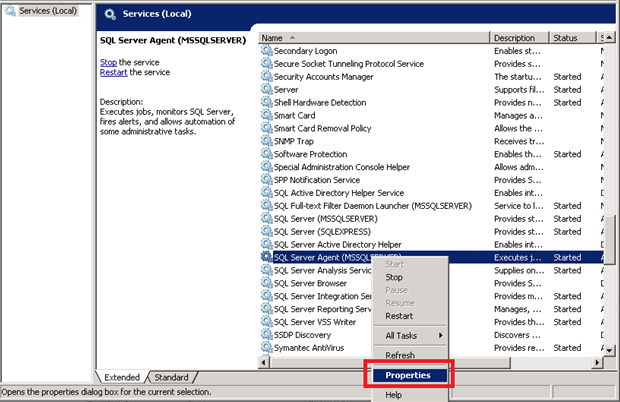Image resolution: width=620 pixels, height=402 pixels.
Task: Select the SNMP Trap service row
Action: pos(431,141)
